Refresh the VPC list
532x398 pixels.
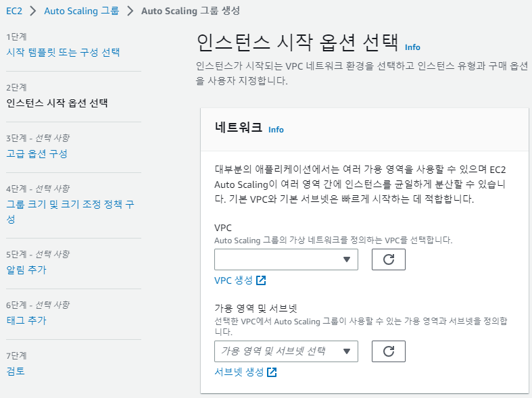389,259
